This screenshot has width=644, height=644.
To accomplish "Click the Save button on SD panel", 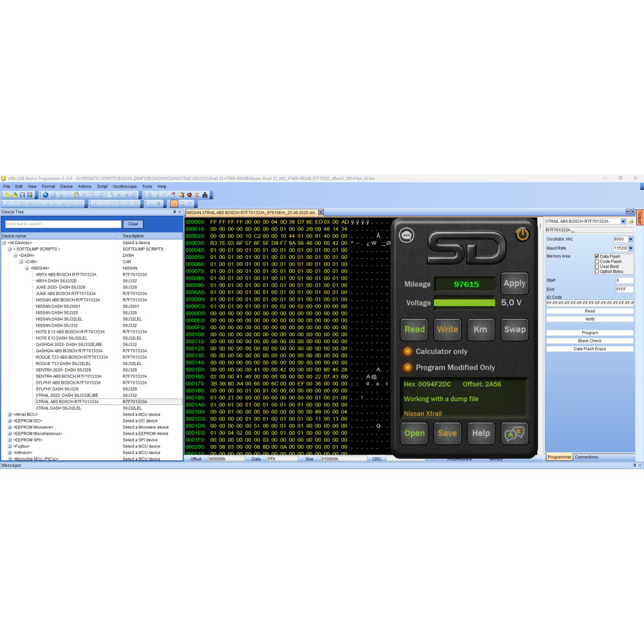I will pyautogui.click(x=448, y=433).
